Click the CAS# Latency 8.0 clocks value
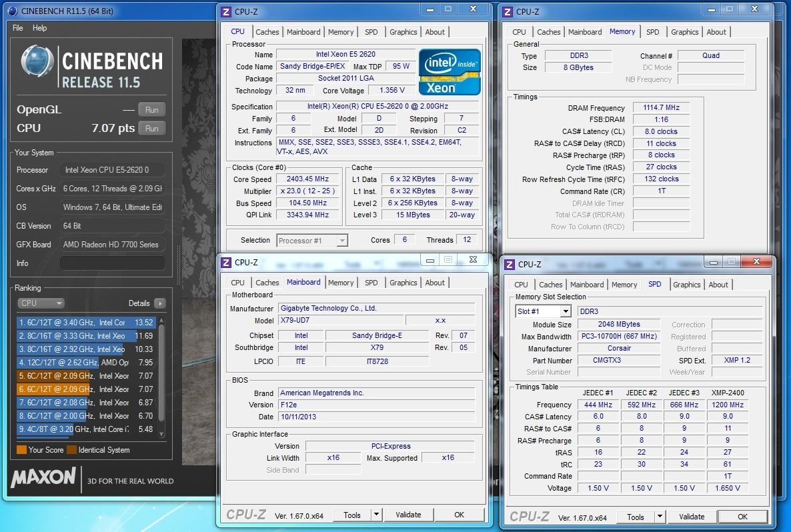Screen dimensions: 791x532 661,131
